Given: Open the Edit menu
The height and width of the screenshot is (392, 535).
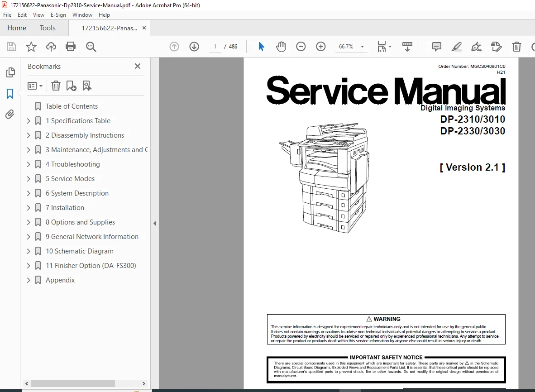Looking at the screenshot, I should click(22, 15).
